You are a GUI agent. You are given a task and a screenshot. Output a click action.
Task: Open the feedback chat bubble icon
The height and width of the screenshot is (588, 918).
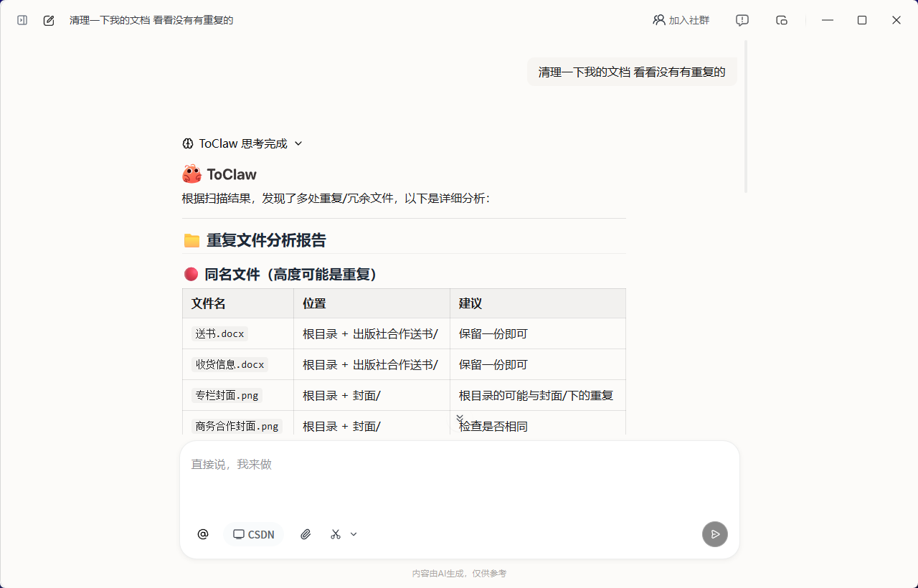click(742, 20)
